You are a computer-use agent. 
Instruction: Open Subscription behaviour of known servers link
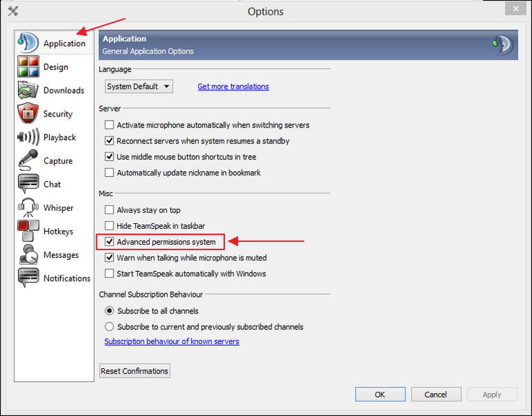click(171, 342)
